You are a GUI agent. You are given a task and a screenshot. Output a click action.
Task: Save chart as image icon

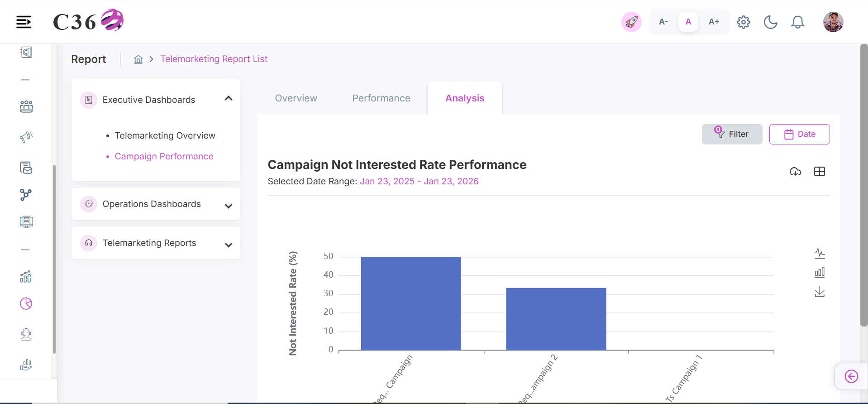(x=820, y=292)
